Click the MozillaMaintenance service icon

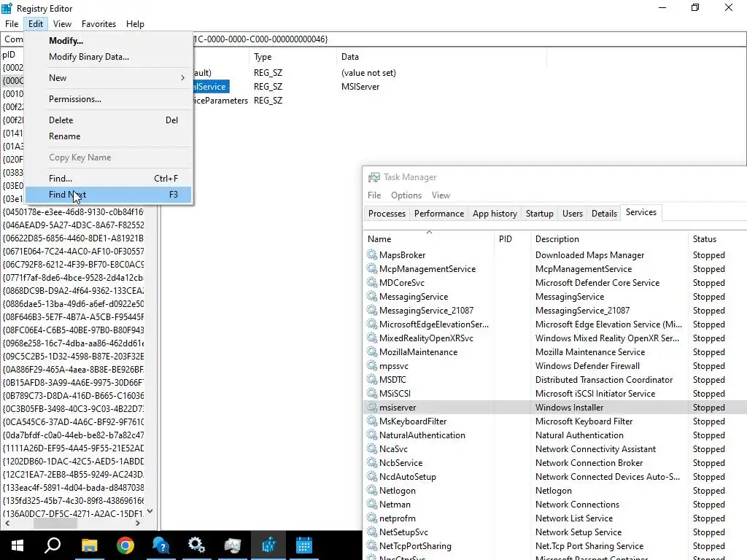pyautogui.click(x=371, y=351)
